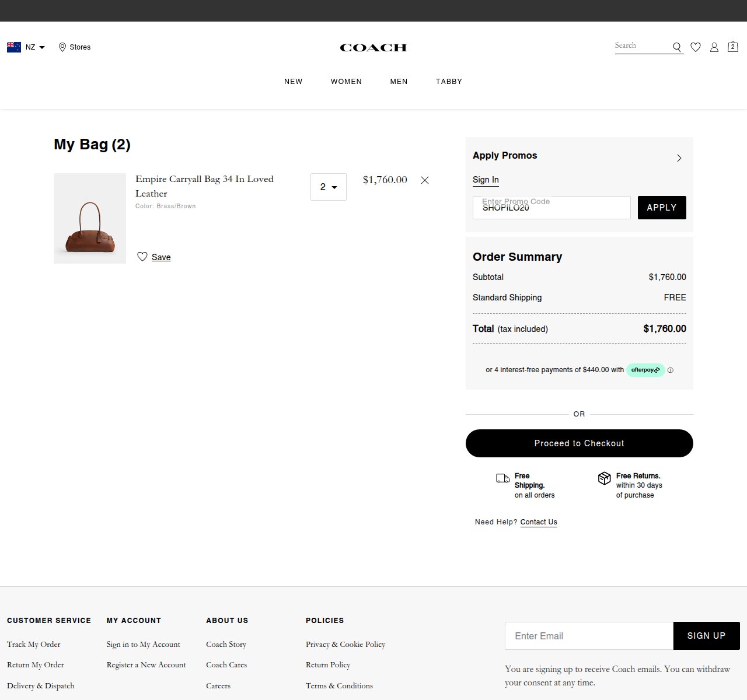This screenshot has width=747, height=700.
Task: Click the My Bag (2) heading
Action: [x=92, y=145]
